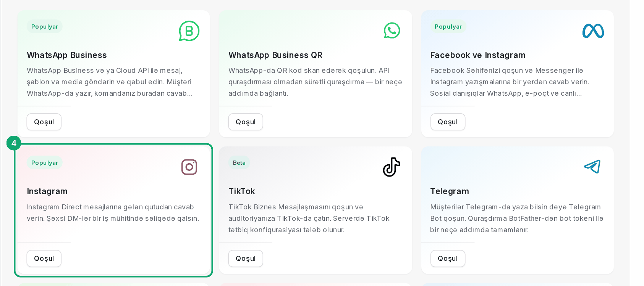This screenshot has width=644, height=286.
Task: Connect TikTok using its Qoşul button
Action: coord(246,259)
